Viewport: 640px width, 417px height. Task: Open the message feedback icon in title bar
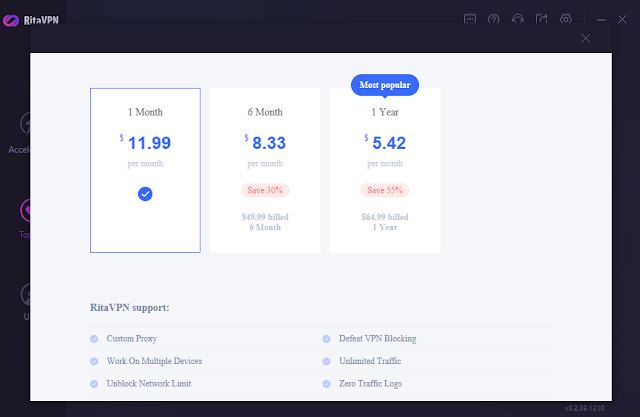(x=470, y=19)
